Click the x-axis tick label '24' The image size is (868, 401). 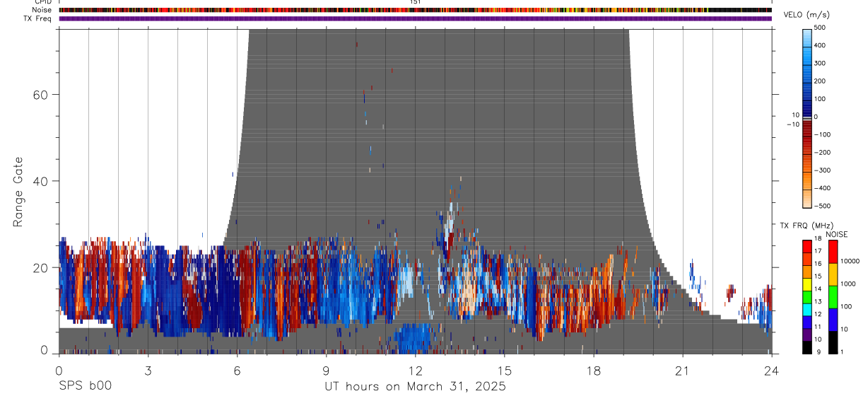click(772, 370)
